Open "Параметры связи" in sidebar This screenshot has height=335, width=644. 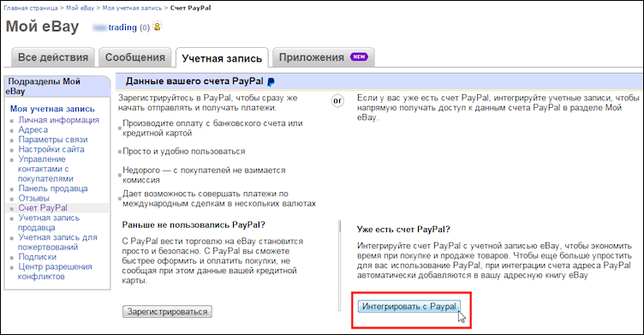(x=53, y=140)
